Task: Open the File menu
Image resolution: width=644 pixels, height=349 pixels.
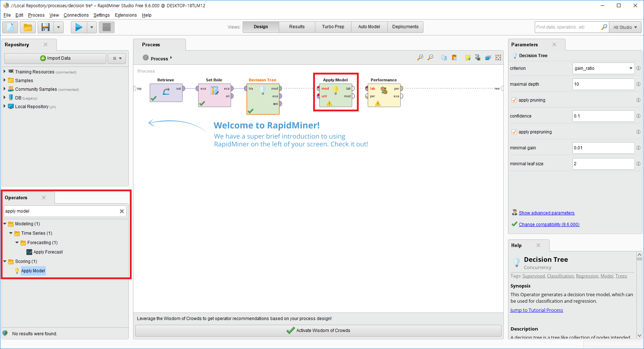Action: pyautogui.click(x=7, y=15)
